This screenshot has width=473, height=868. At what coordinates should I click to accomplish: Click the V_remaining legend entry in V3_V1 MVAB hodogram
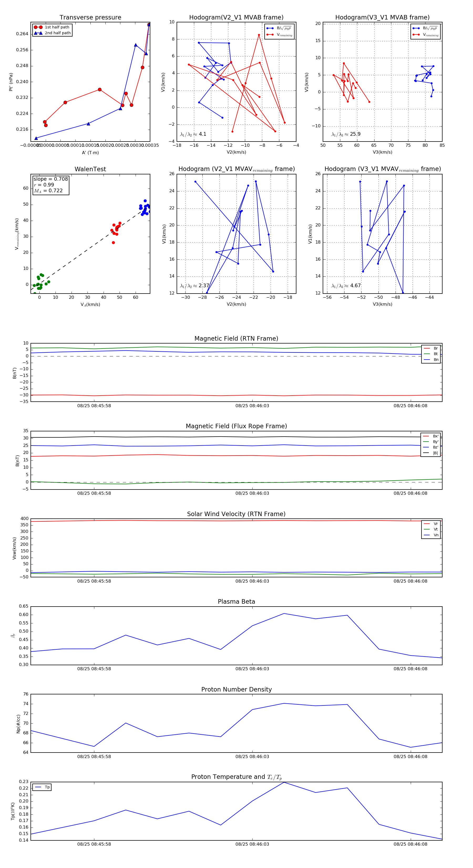[x=425, y=35]
